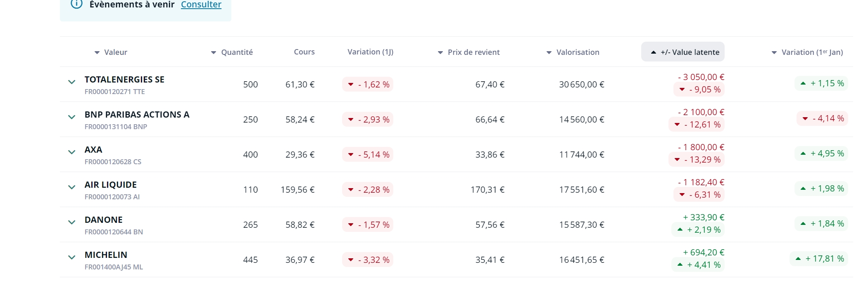The height and width of the screenshot is (288, 868).
Task: Open the TOTALENERGIES SE stock name
Action: (124, 80)
